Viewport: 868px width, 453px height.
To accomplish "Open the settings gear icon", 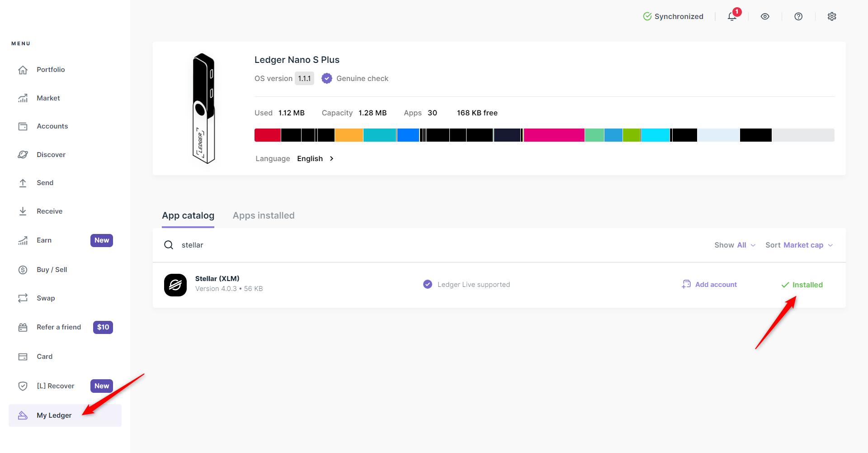I will (832, 16).
